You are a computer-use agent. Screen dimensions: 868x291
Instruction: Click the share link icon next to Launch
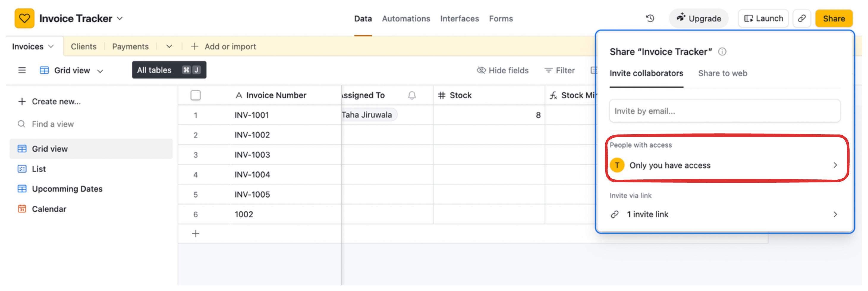[802, 18]
